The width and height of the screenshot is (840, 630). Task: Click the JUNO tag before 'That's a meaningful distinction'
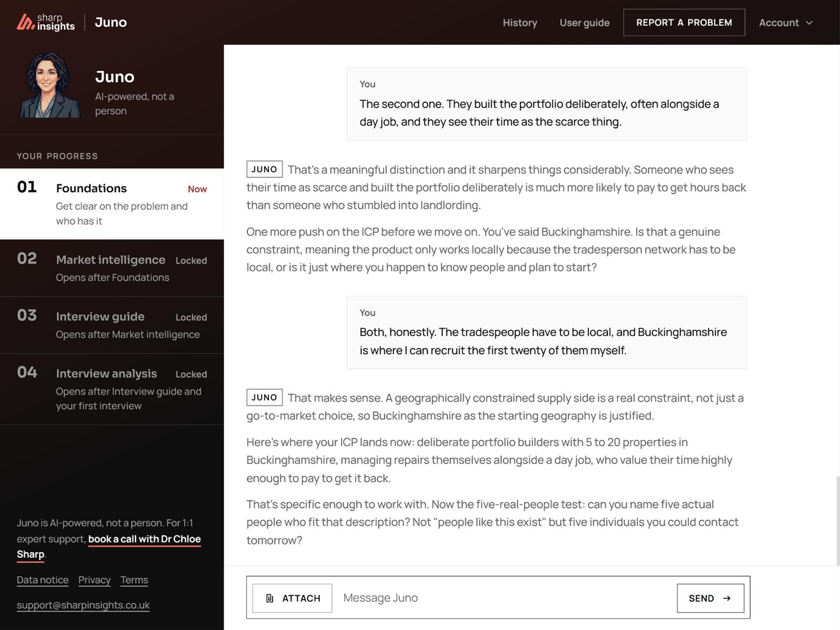coord(264,169)
